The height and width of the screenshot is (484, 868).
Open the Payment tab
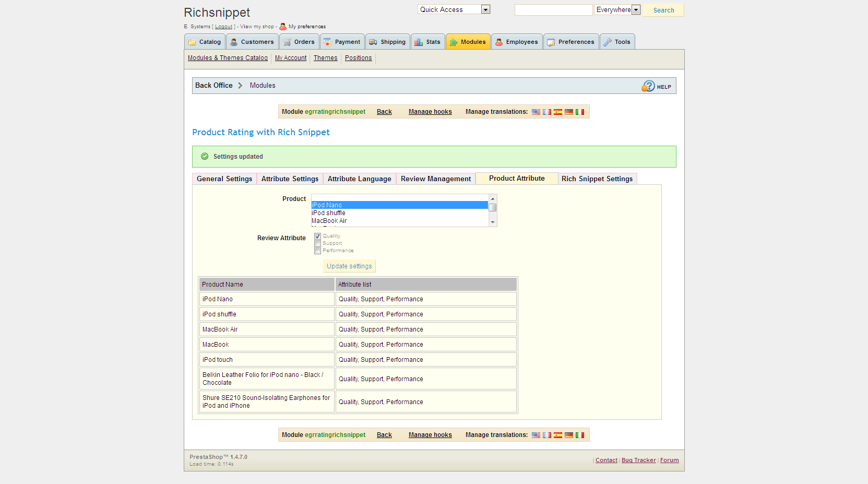click(342, 42)
